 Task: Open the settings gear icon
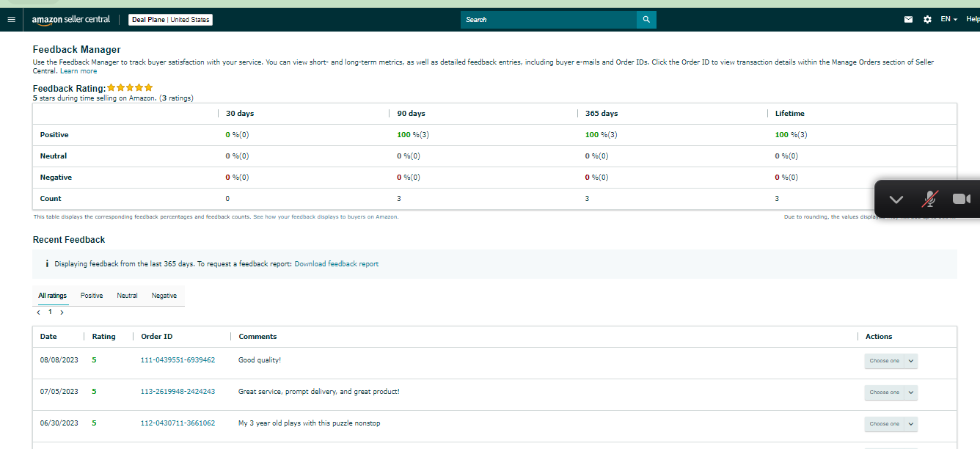click(x=927, y=20)
